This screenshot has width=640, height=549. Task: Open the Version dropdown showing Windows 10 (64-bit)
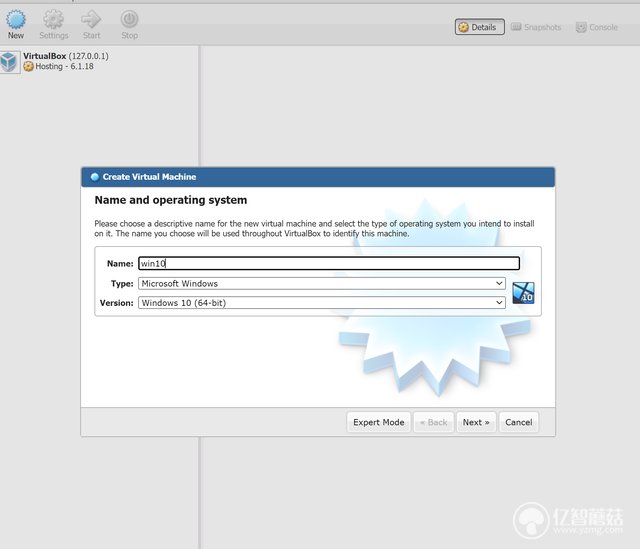[322, 302]
